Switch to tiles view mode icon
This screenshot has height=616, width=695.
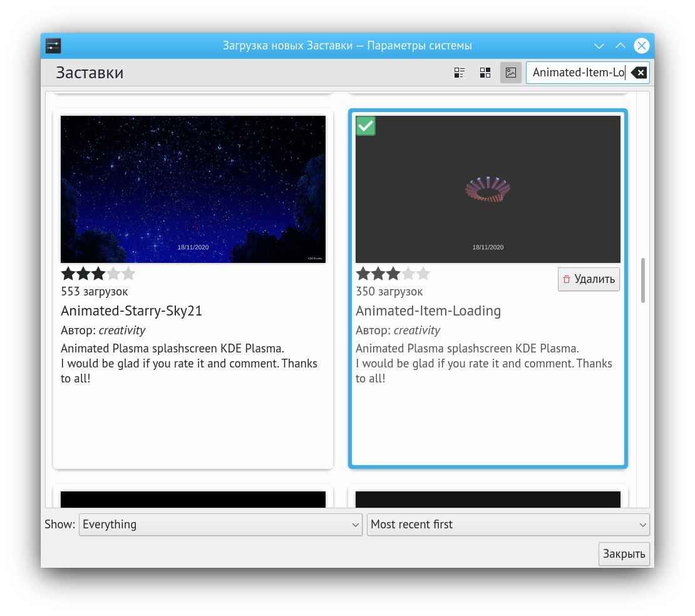point(459,73)
